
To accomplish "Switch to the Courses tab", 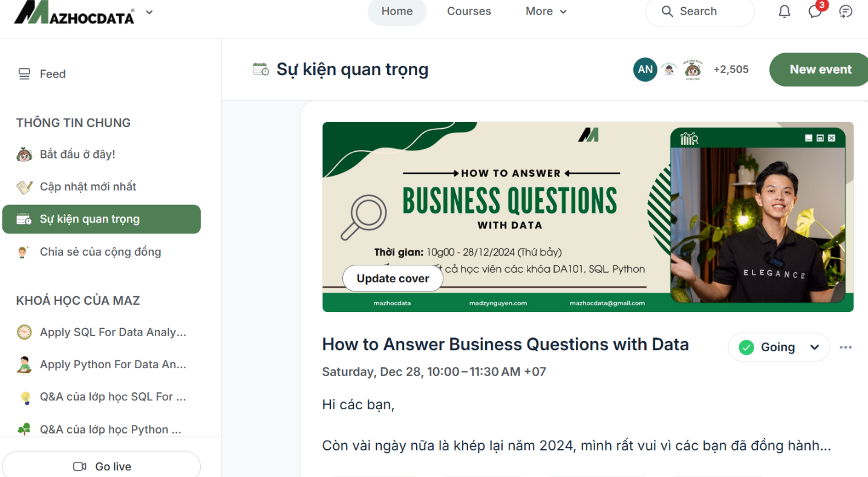I will click(x=469, y=11).
